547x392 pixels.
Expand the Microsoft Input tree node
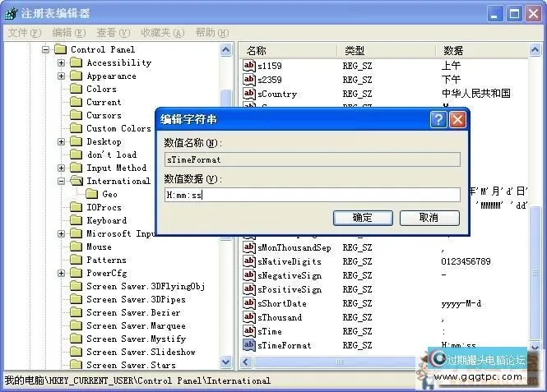coord(62,233)
